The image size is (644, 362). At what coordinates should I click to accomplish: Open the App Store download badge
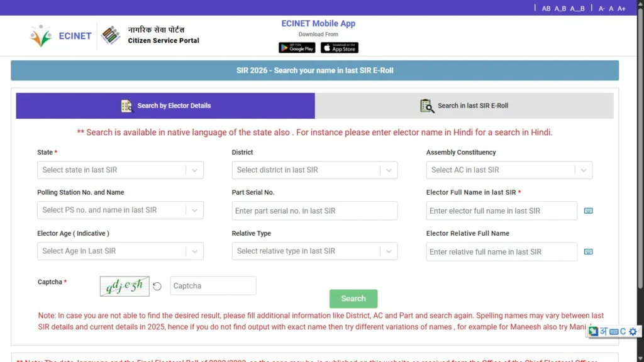click(339, 48)
